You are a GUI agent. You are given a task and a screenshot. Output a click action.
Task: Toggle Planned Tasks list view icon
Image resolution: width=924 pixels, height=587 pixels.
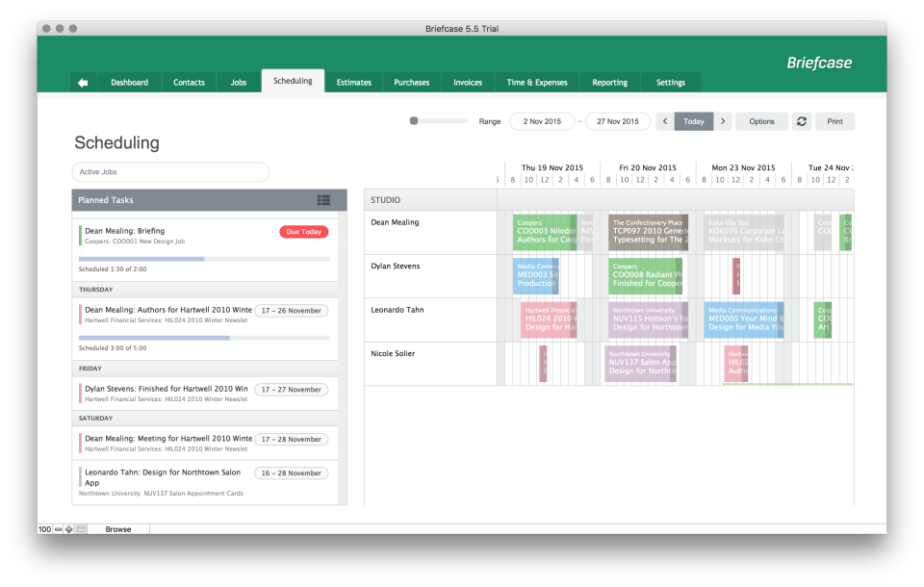pos(323,200)
